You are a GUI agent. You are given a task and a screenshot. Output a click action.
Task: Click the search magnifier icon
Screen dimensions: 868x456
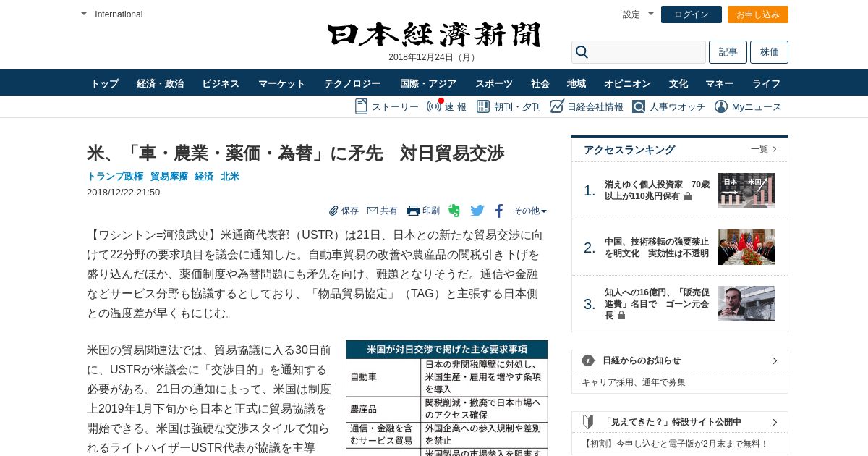(582, 52)
